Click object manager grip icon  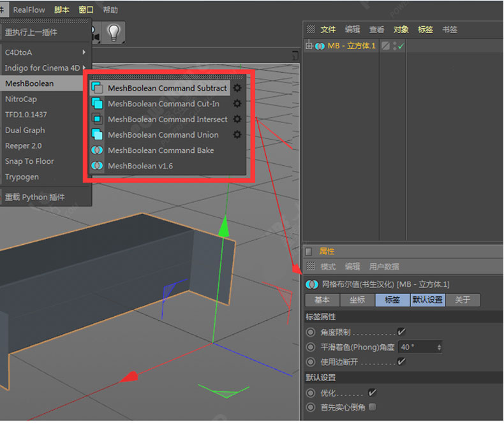tap(311, 29)
